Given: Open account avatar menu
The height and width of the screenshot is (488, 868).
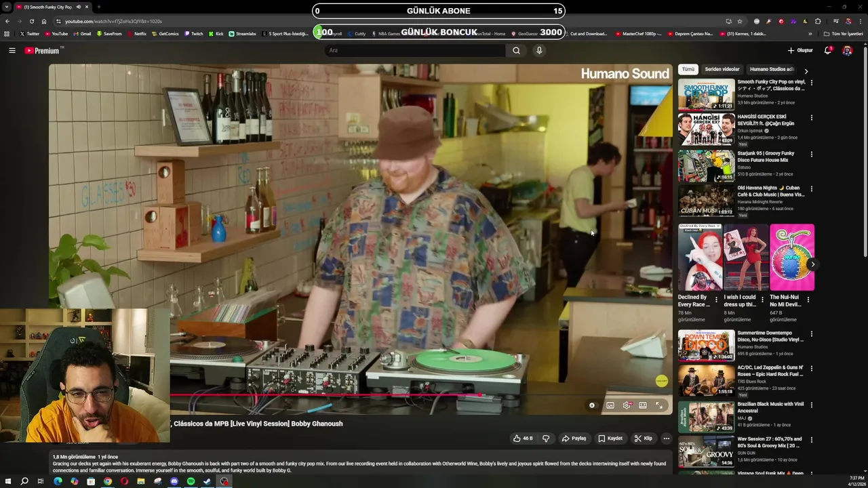Looking at the screenshot, I should tap(847, 50).
